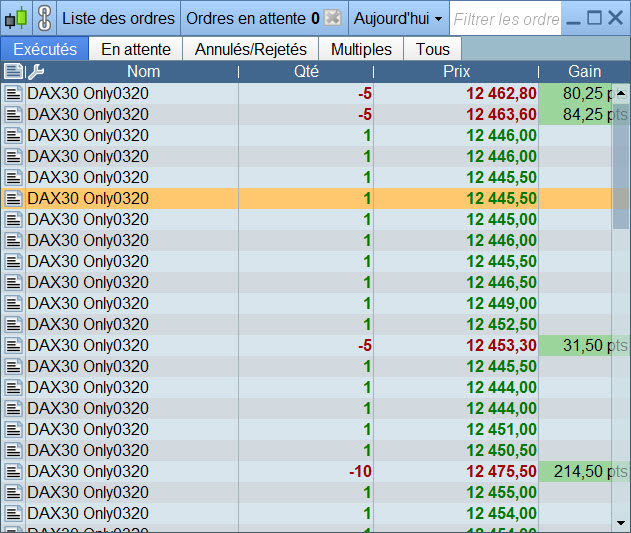
Task: Select price 12 449,00
Action: tap(501, 303)
